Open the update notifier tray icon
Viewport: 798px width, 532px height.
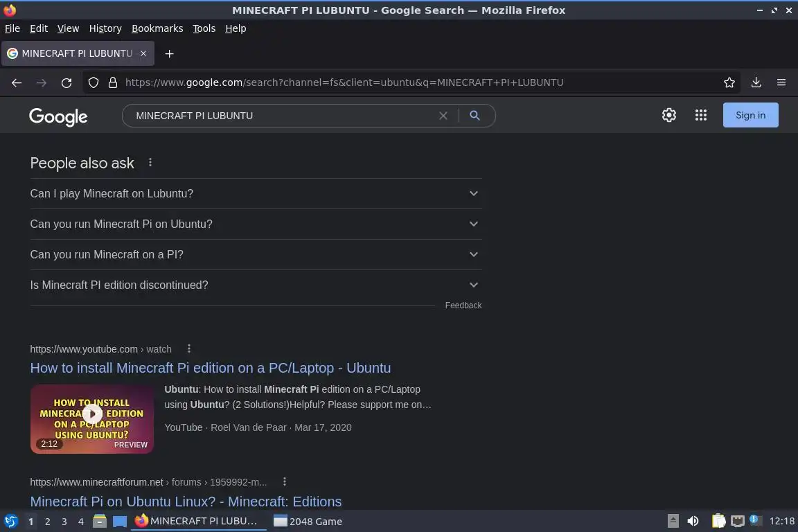tap(755, 520)
